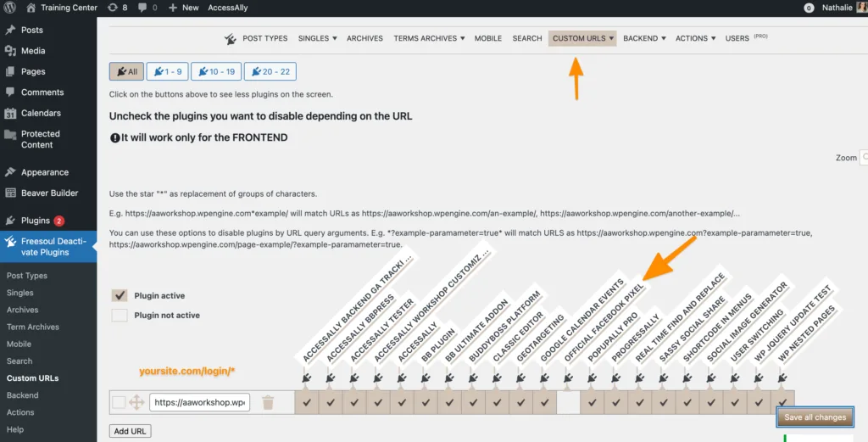Uncheck the Geotargeting plugin box
This screenshot has height=442, width=868.
click(521, 403)
